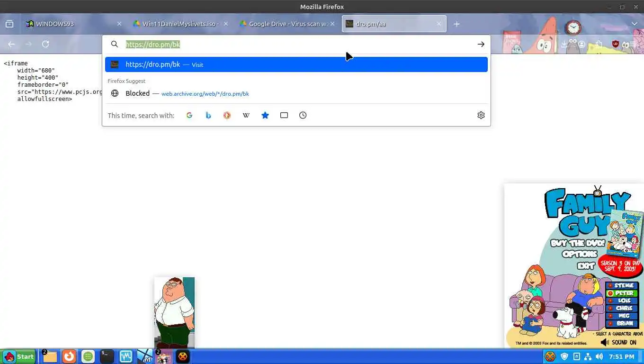
Task: Click the X-Men tray icon
Action: pyautogui.click(x=550, y=356)
